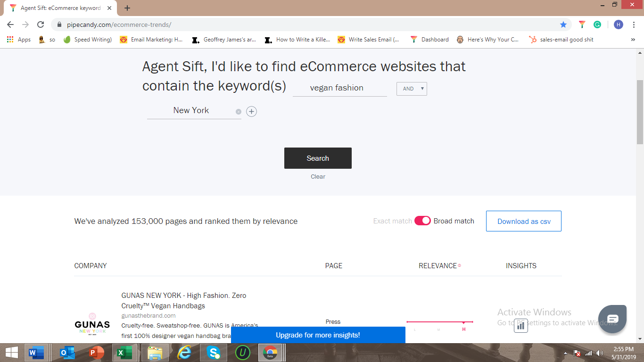Open the Chrome profile avatar H
644x362 pixels.
click(619, 25)
